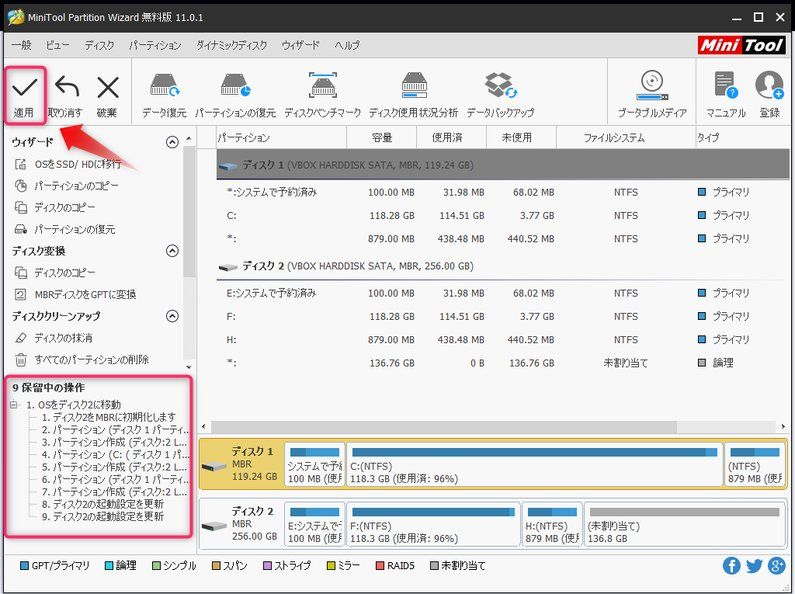Select pending step 9. ディスク2の起動設定を更新
The image size is (795, 594).
[x=102, y=516]
